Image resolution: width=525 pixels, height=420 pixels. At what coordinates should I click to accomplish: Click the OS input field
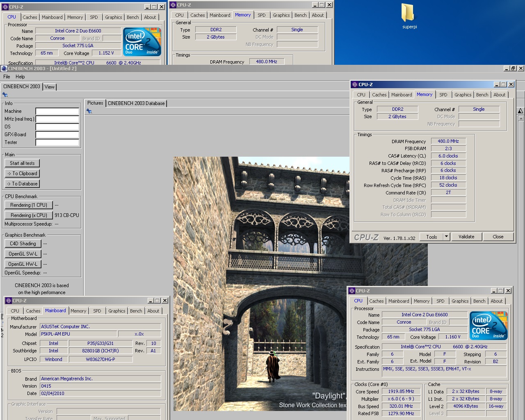click(x=57, y=127)
